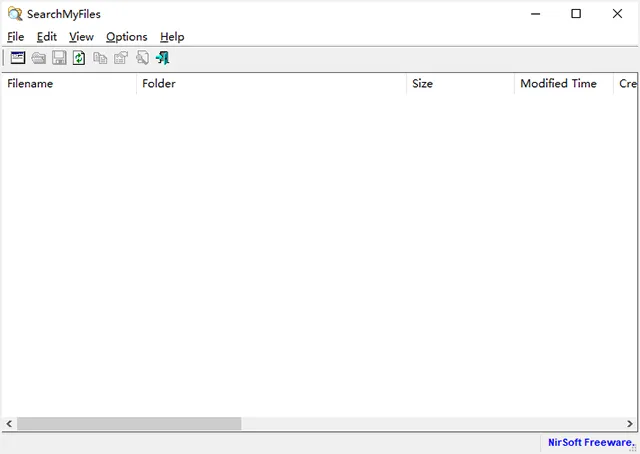Minimize the SearchMyFiles window
Screen dimensions: 640x454
(x=535, y=14)
